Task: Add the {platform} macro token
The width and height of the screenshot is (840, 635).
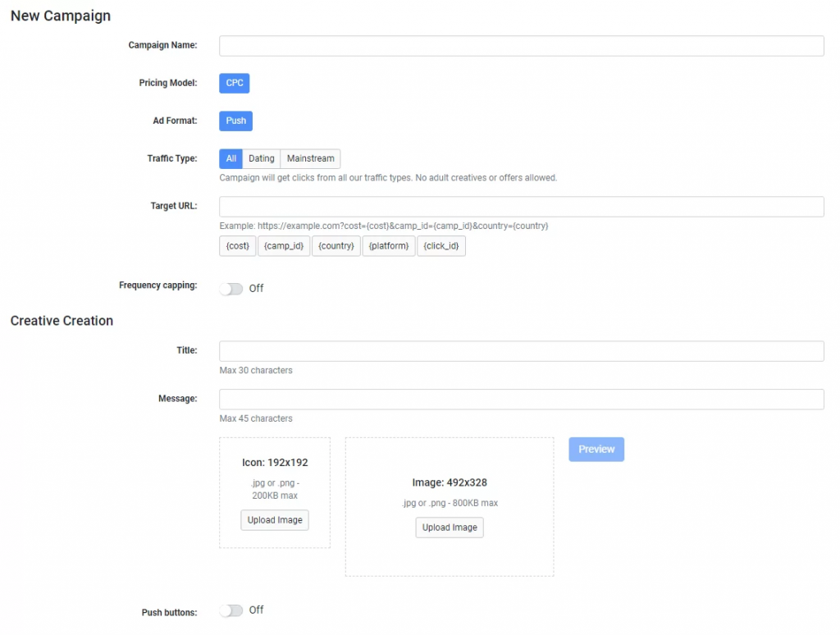Action: (388, 246)
